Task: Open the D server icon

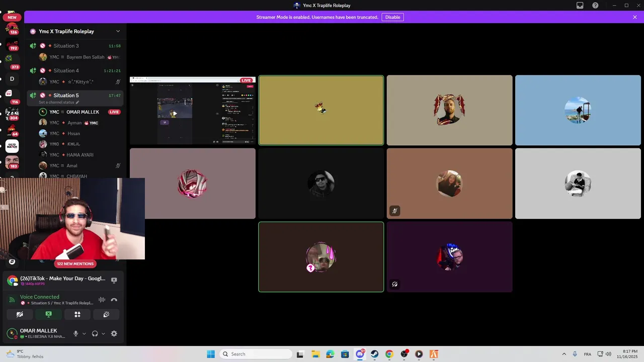Action: coord(12,78)
